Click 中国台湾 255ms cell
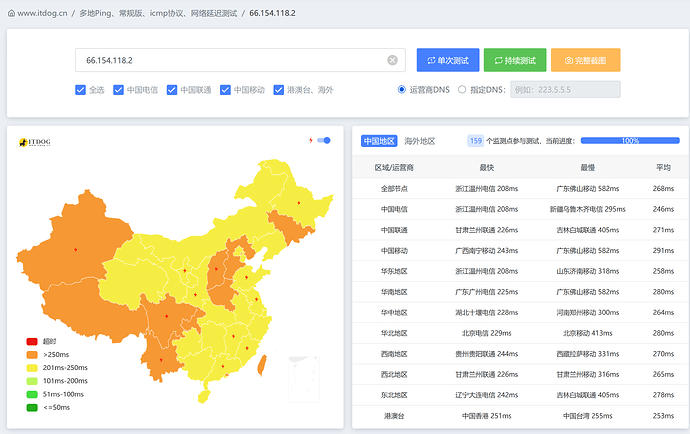 pos(587,416)
